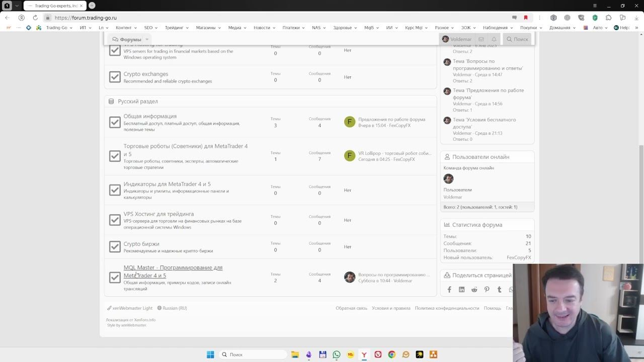The height and width of the screenshot is (362, 644).
Task: Share the page on Pinterest
Action: (487, 290)
